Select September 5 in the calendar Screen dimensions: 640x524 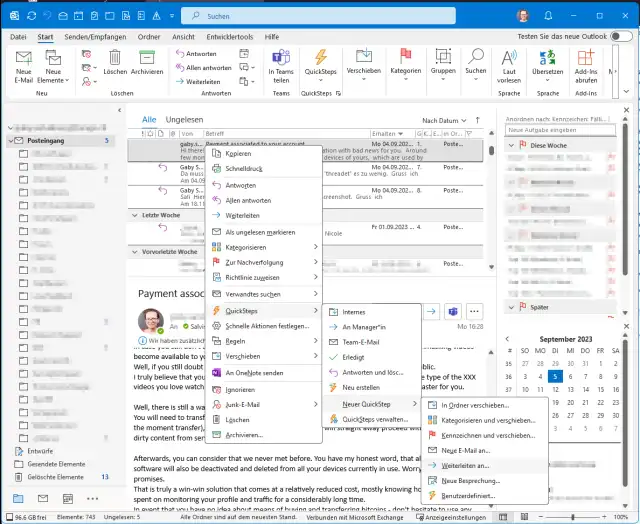point(555,376)
